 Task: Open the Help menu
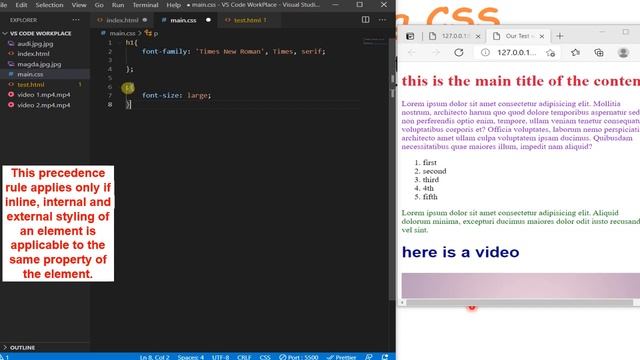(173, 5)
